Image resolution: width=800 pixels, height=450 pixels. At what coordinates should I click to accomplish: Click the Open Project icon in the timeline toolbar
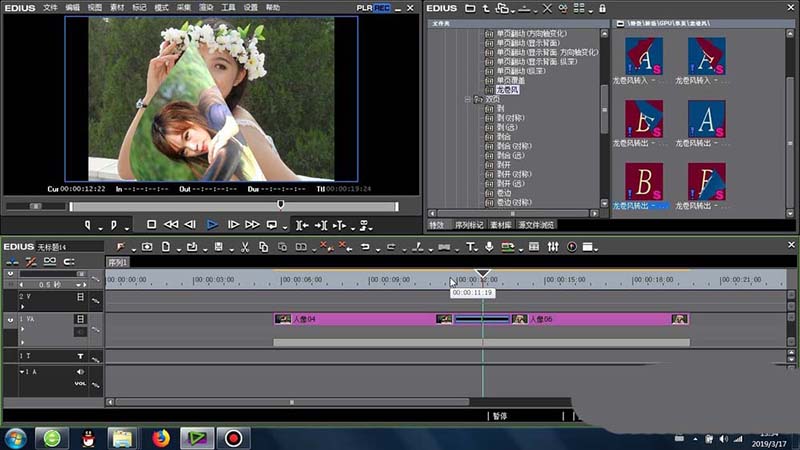click(192, 247)
